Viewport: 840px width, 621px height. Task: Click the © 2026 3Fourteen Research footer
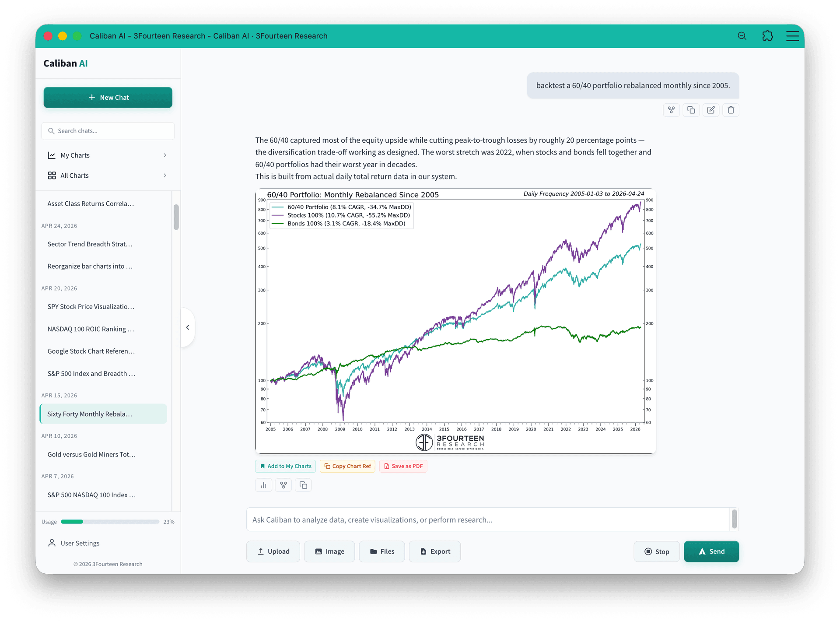click(x=108, y=564)
